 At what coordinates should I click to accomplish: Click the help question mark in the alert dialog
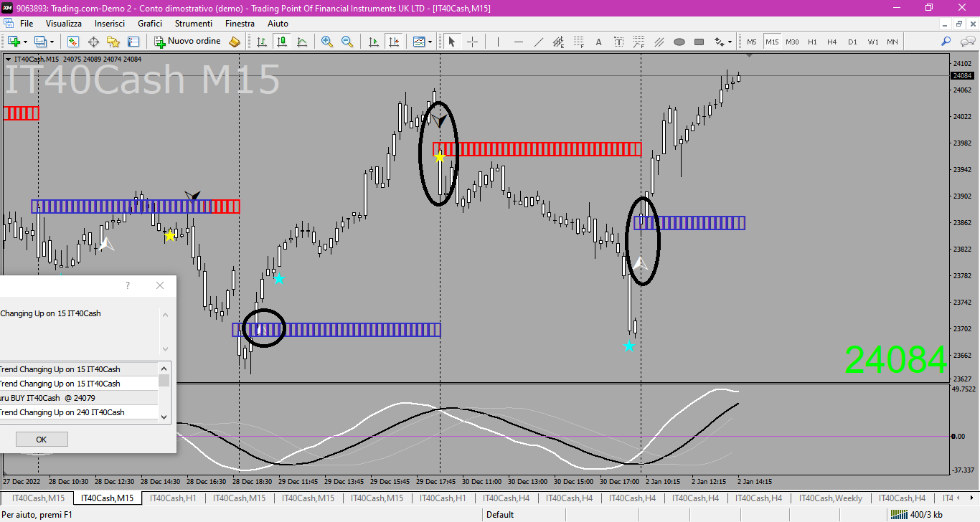128,285
